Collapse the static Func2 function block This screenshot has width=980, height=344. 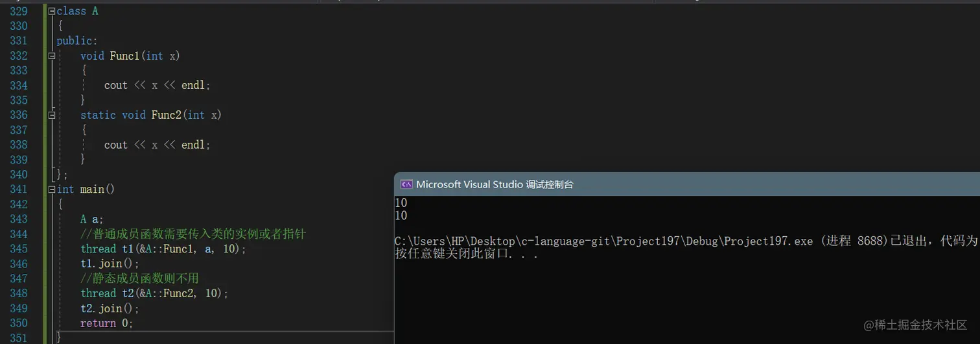pos(52,115)
